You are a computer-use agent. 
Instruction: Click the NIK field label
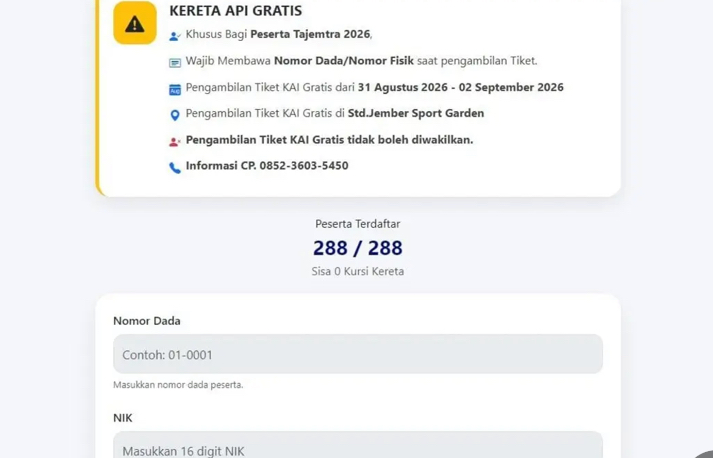tap(123, 418)
